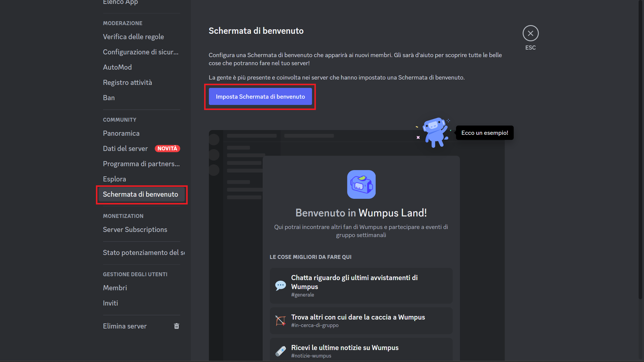Open Verifica delle regole settings

[x=133, y=36]
